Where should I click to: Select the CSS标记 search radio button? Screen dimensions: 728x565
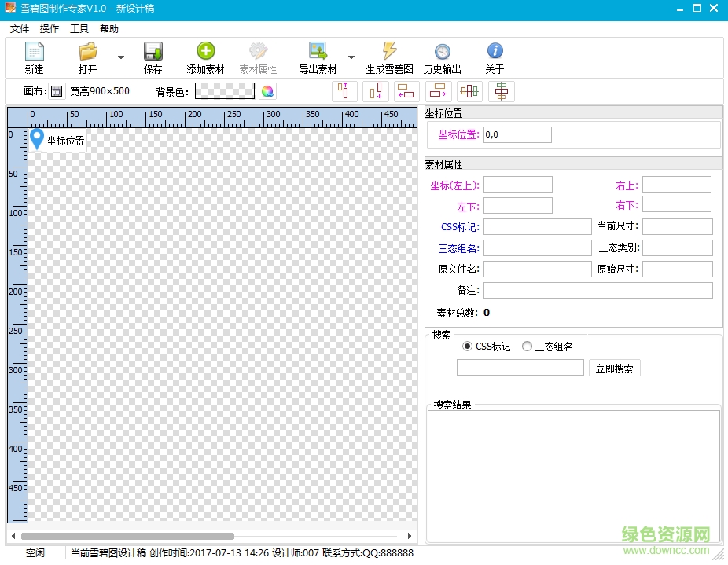click(x=469, y=347)
